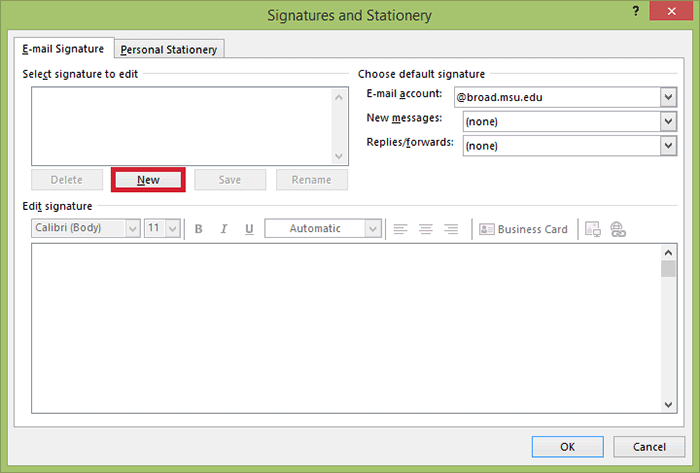Viewport: 700px width, 473px height.
Task: Click inside the Edit signature text area
Action: point(346,328)
